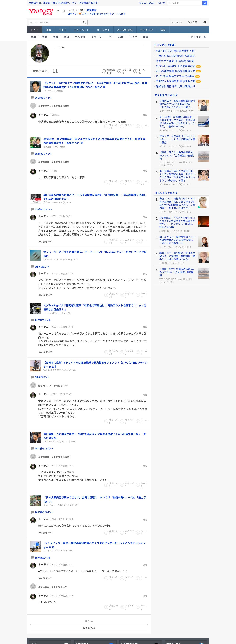Image resolution: width=236 pixels, height=644 pixels.
Task: Open トピックス一覧 link
Action: tap(197, 37)
